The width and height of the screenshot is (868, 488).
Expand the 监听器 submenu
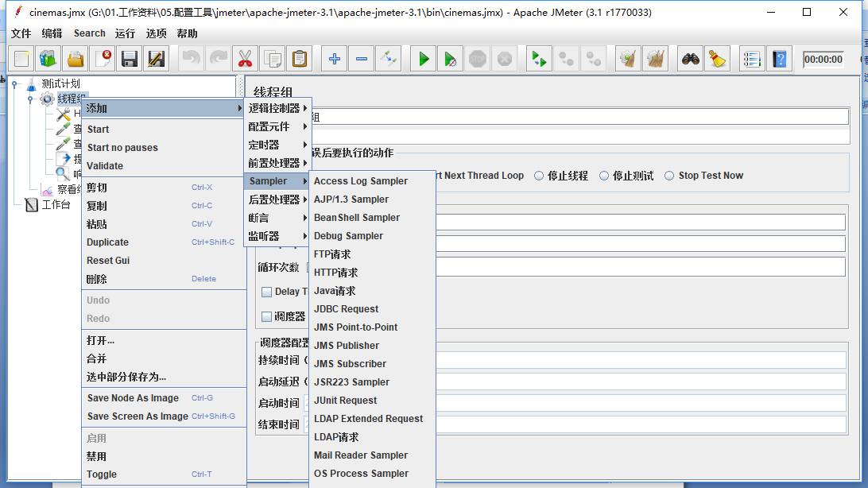(x=277, y=236)
